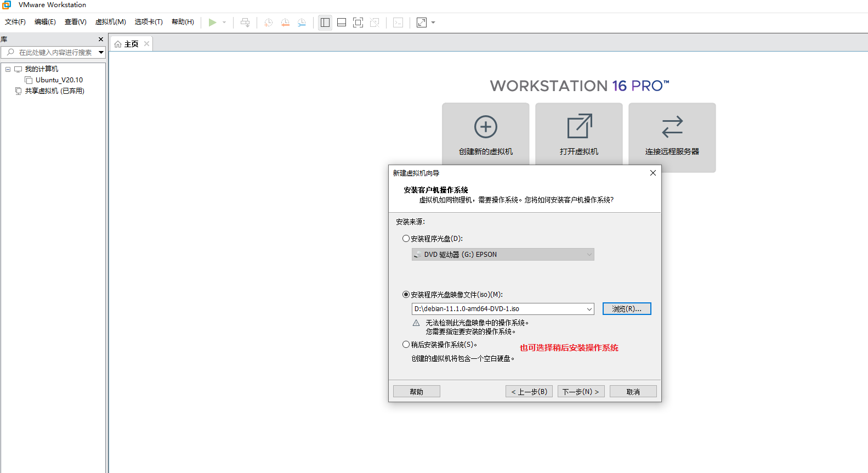868x473 pixels.
Task: Open the stretch display dropdown arrow
Action: pyautogui.click(x=433, y=22)
